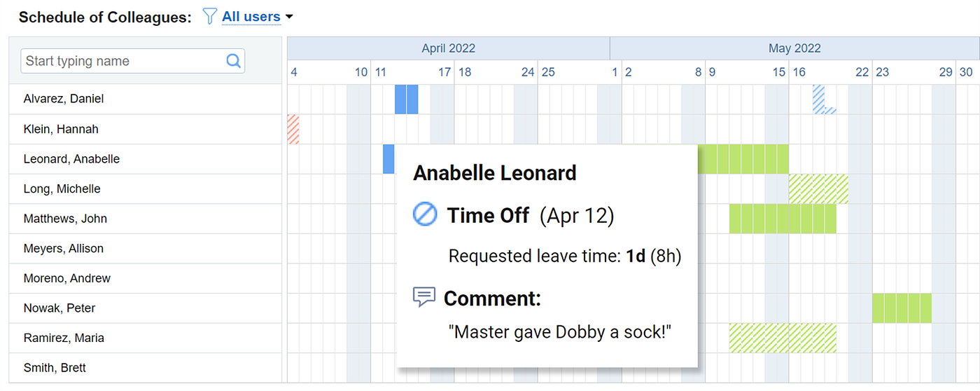Click the All users filter link
Image resolution: width=980 pixels, height=391 pixels.
(x=251, y=16)
